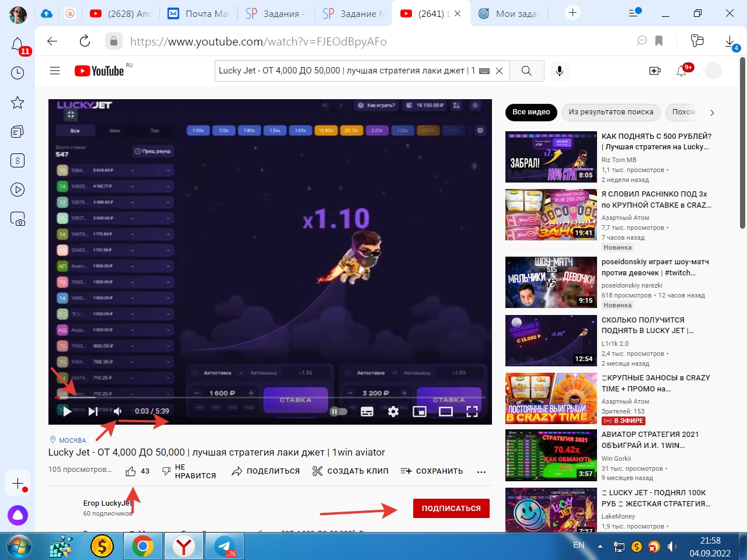Open the YouTube account avatar menu

pyautogui.click(x=713, y=71)
